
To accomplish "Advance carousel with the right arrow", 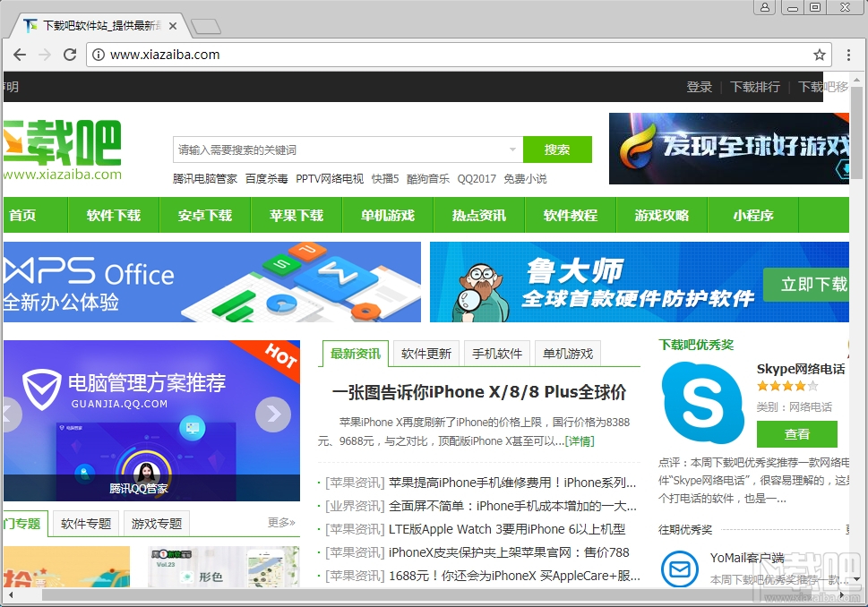I will coord(273,414).
